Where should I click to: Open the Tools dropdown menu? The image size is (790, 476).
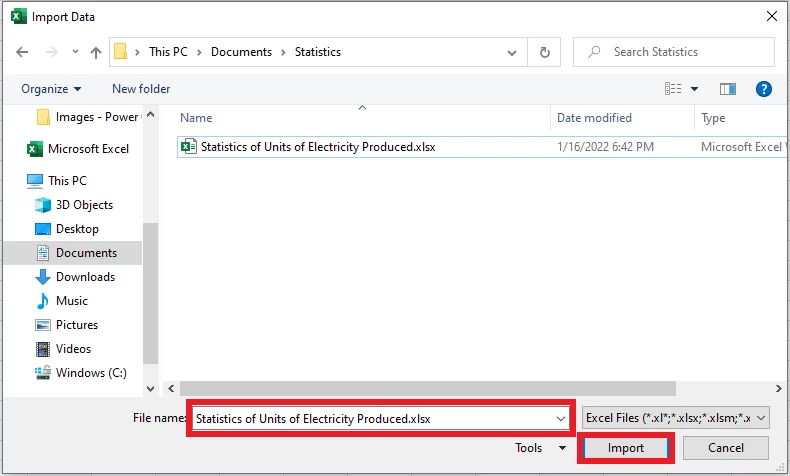[x=541, y=448]
